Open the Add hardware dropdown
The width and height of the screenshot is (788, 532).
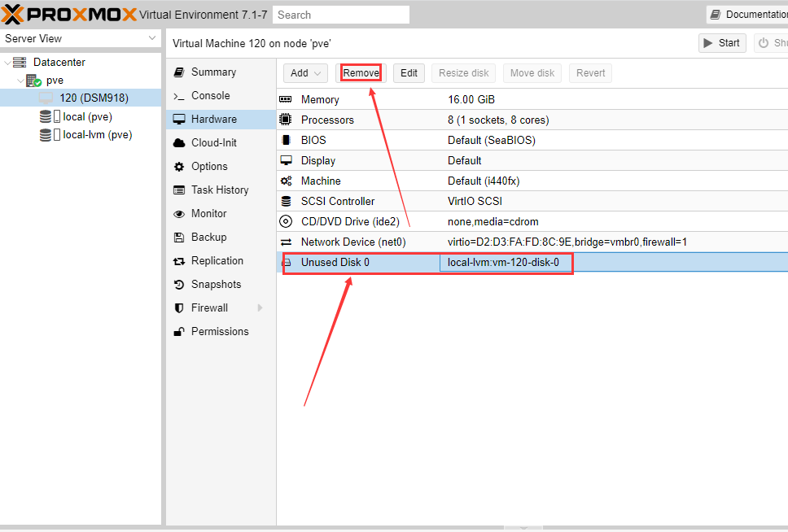click(305, 73)
